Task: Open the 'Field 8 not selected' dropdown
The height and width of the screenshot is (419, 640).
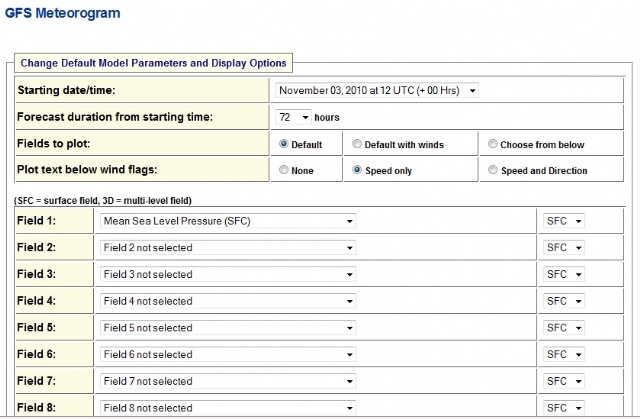Action: tap(228, 408)
